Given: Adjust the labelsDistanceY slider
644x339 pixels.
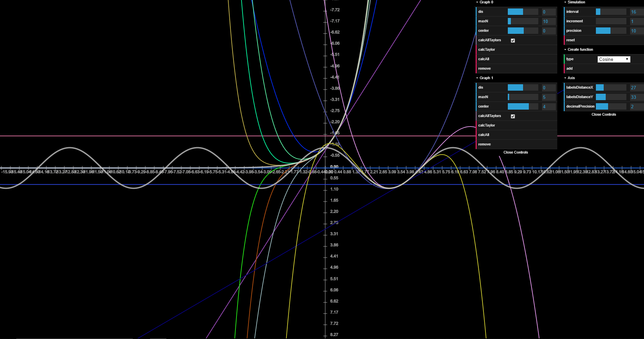Looking at the screenshot, I should (x=611, y=97).
